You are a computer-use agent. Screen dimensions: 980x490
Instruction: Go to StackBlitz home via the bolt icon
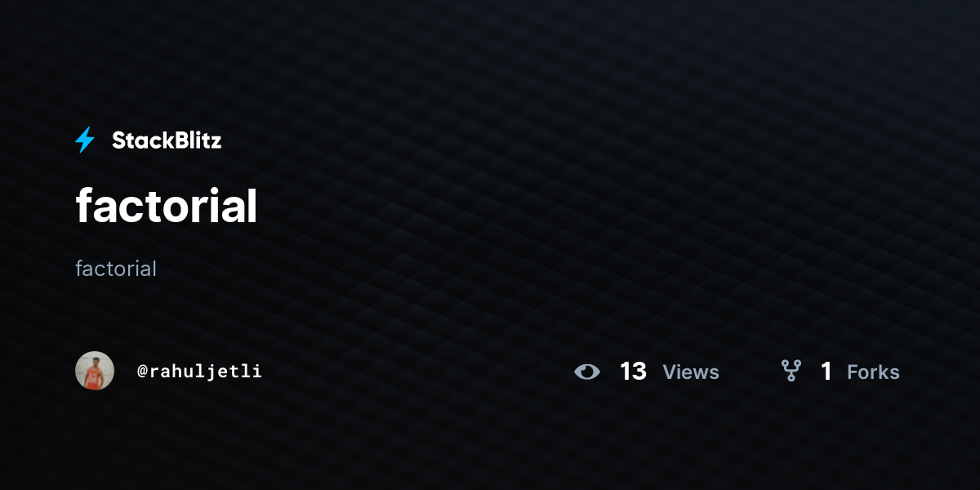[x=85, y=140]
